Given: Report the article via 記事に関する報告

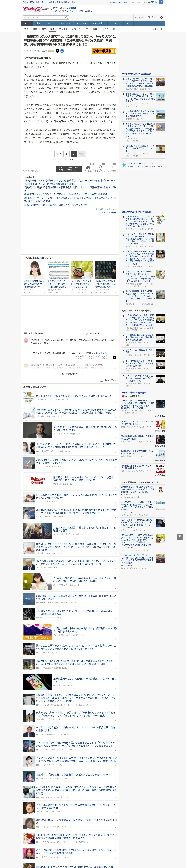Looking at the screenshot, I should (x=31, y=171).
